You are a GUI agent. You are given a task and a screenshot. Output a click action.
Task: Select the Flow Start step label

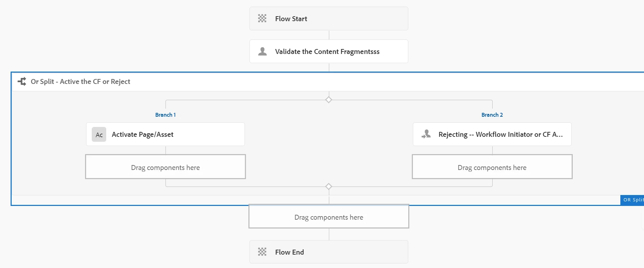click(291, 19)
